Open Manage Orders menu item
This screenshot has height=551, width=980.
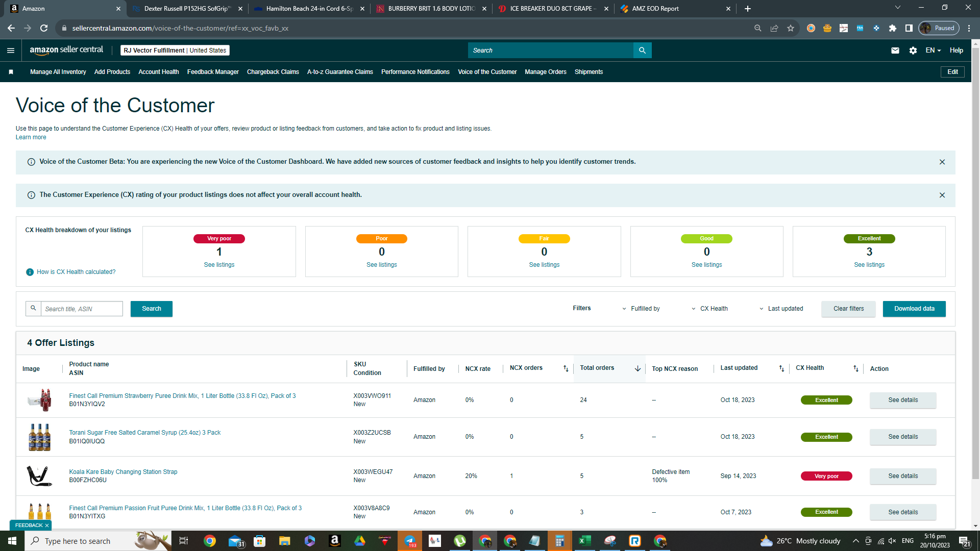pyautogui.click(x=546, y=72)
